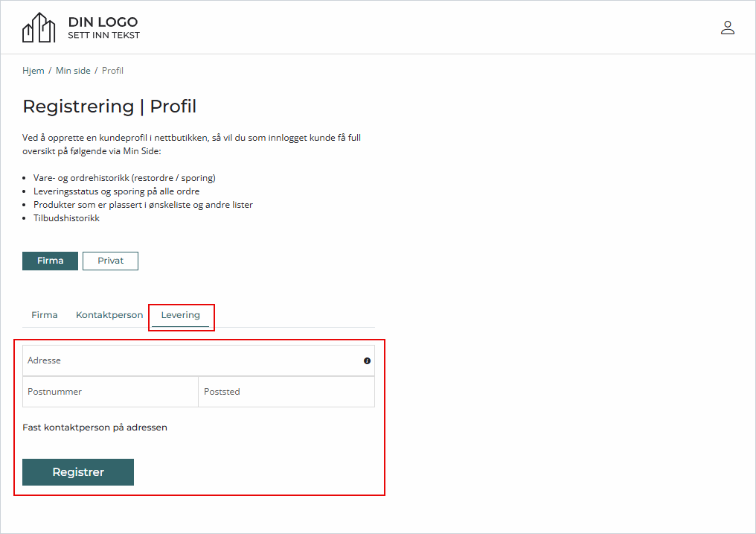Open the user account profile icon

[727, 28]
